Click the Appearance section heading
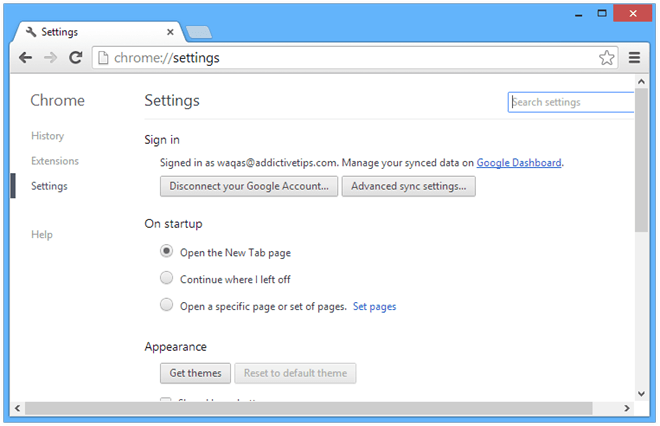 (x=176, y=347)
